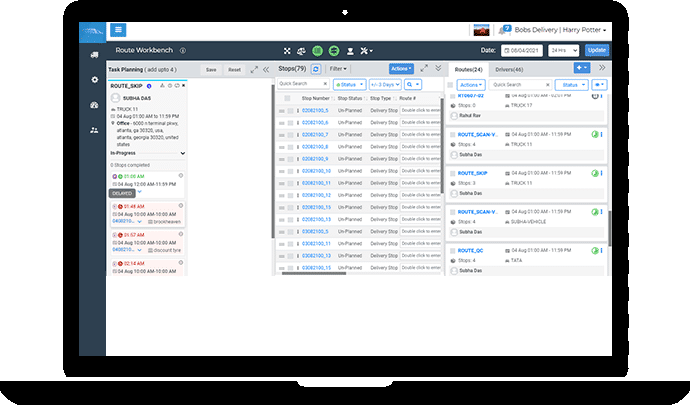Click the person icon in dark toolbar
690x406 pixels.
[x=350, y=51]
